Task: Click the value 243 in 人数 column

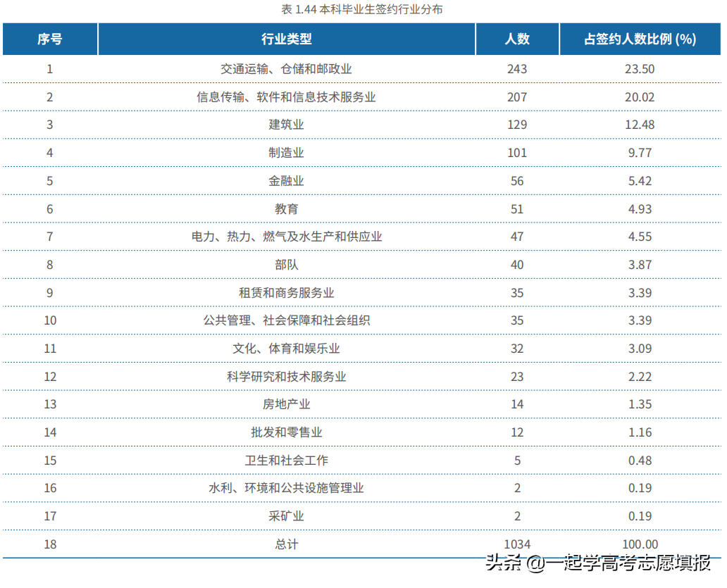Action: 517,68
